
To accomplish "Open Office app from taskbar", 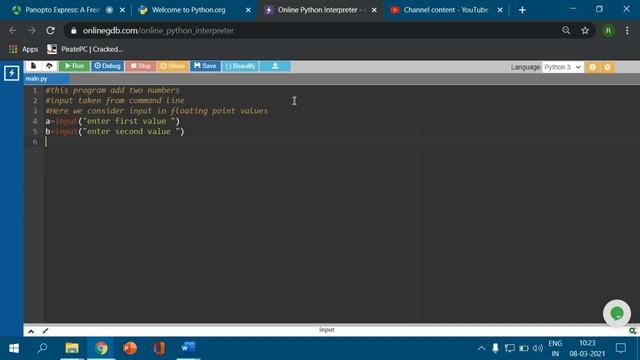I will pos(159,348).
